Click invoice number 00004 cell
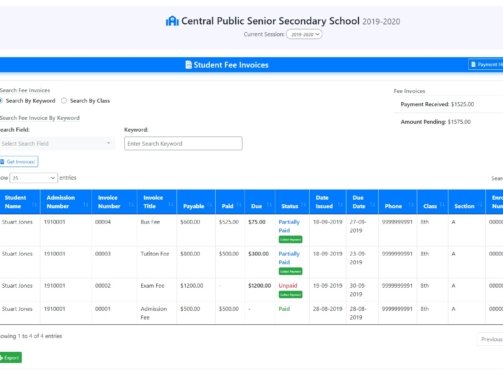The width and height of the screenshot is (503, 378). click(103, 222)
